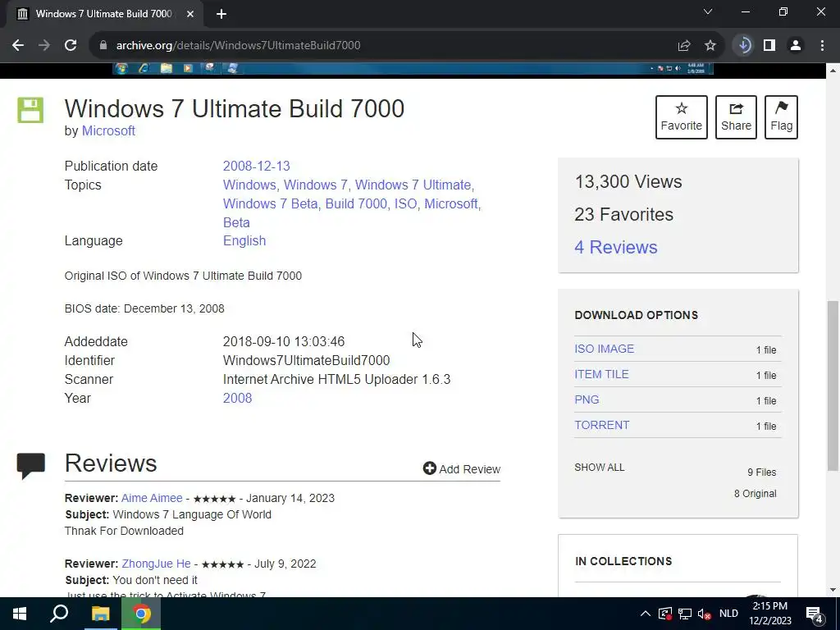Open the Microsoft creator link
This screenshot has height=630, width=840.
tap(108, 130)
